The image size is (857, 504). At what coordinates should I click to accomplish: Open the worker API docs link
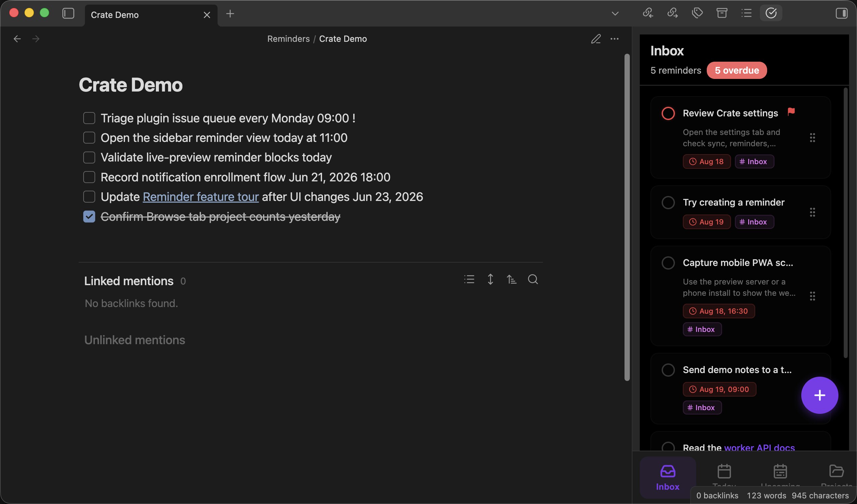pyautogui.click(x=759, y=447)
